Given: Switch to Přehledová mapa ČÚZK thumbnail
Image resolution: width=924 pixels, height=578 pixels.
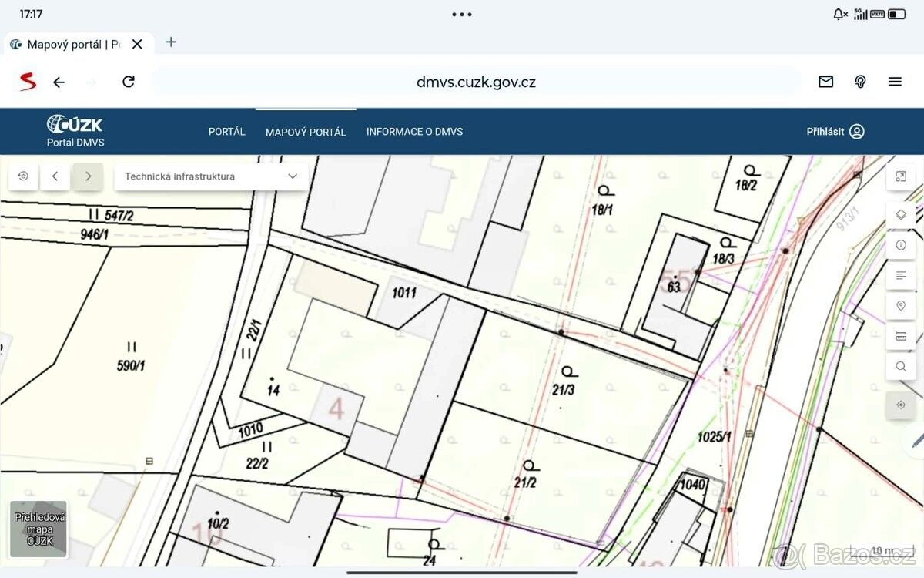Looking at the screenshot, I should 38,529.
